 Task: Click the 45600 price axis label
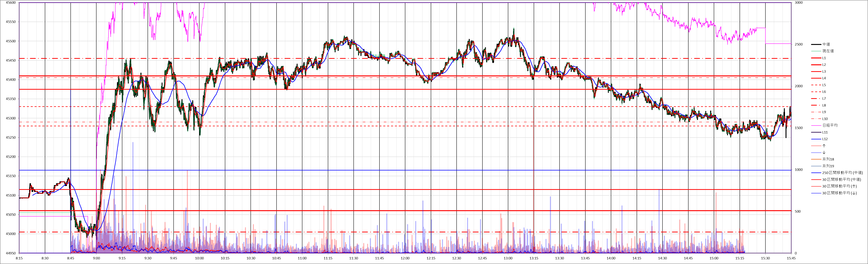[11, 3]
